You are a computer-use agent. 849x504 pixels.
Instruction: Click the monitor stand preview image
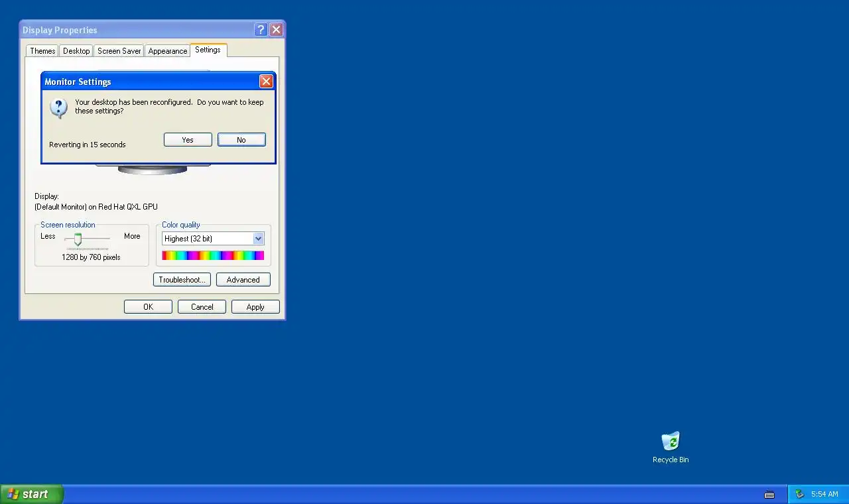point(153,170)
